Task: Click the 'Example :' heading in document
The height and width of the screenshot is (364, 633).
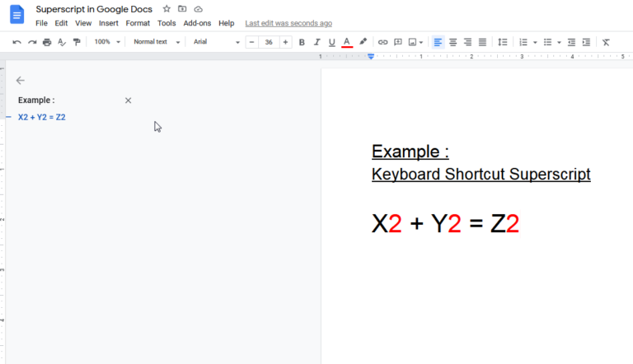Action: [x=410, y=152]
